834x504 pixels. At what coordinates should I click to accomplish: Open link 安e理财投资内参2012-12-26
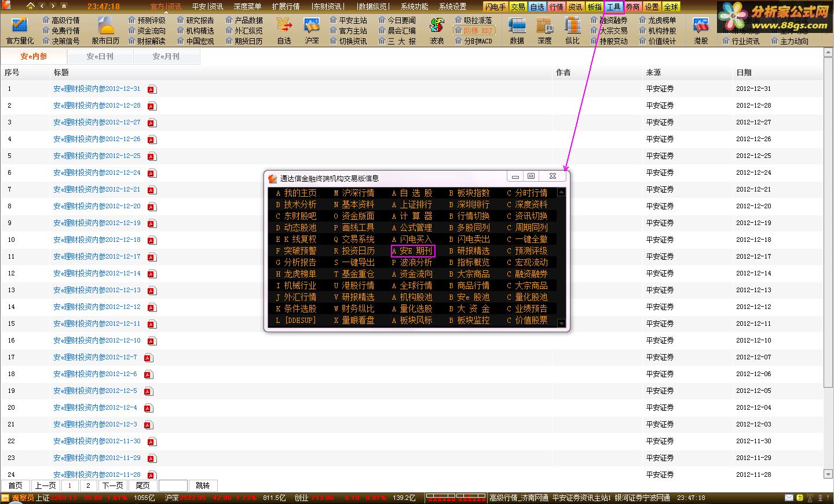pyautogui.click(x=97, y=139)
